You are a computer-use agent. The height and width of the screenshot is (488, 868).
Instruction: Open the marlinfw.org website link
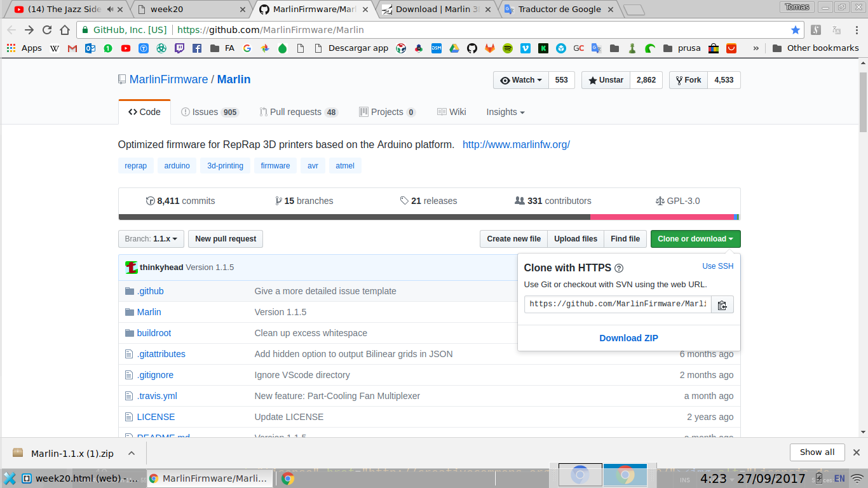(x=516, y=144)
